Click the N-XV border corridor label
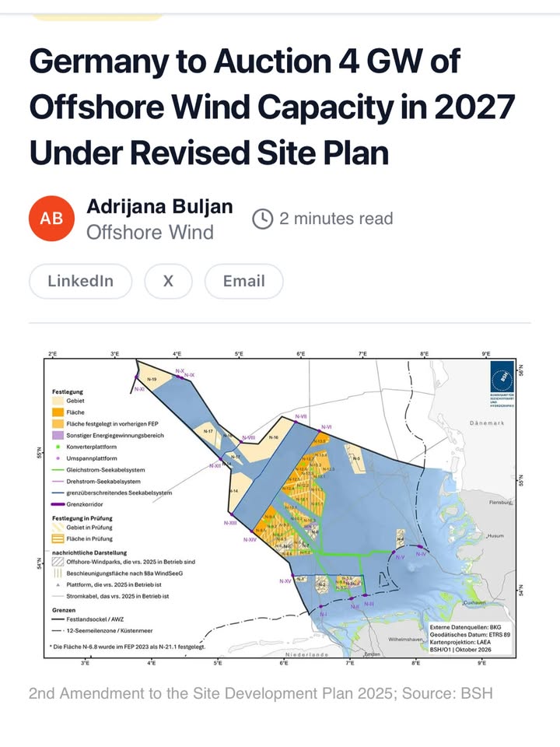Viewport: 560px width, 747px height. tap(285, 581)
